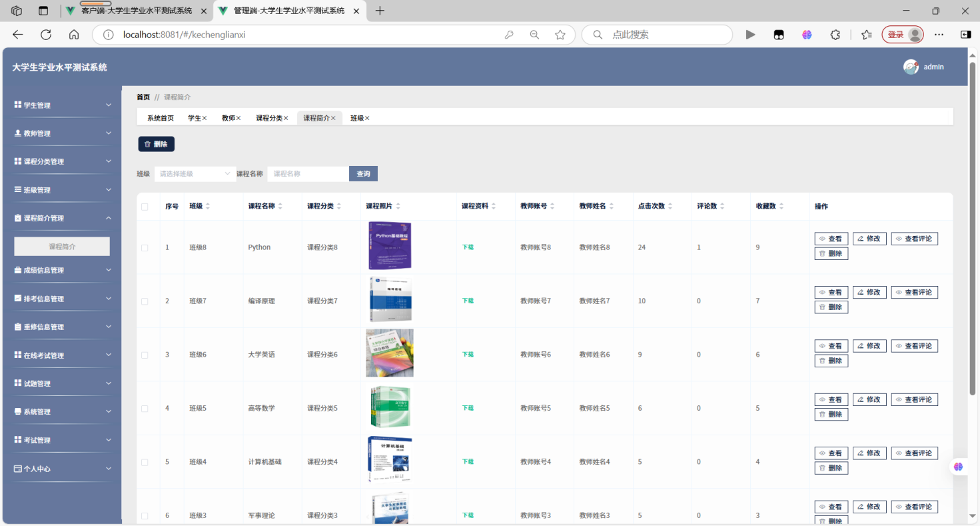980x526 pixels.
Task: Click the browser back arrow
Action: [x=18, y=35]
